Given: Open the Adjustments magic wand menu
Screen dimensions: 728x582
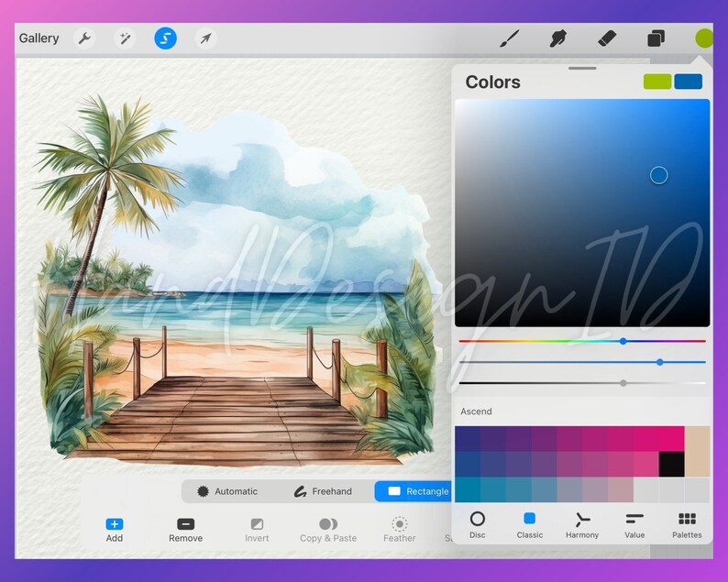Looking at the screenshot, I should click(125, 38).
